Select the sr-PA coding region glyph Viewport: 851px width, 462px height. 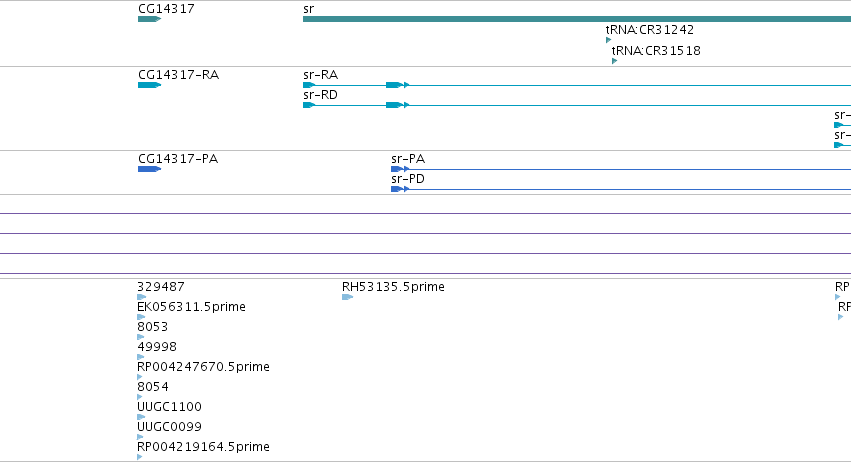point(397,169)
